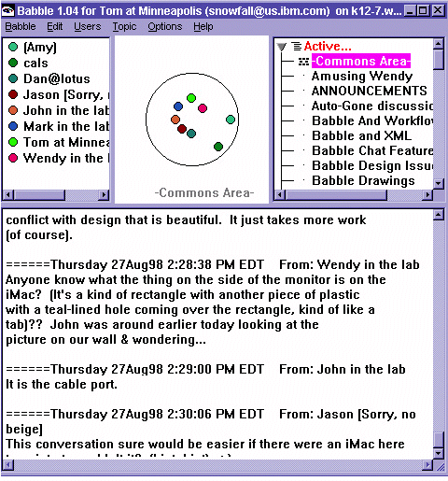
Task: Click the list icon beside Active...
Action: point(297,47)
